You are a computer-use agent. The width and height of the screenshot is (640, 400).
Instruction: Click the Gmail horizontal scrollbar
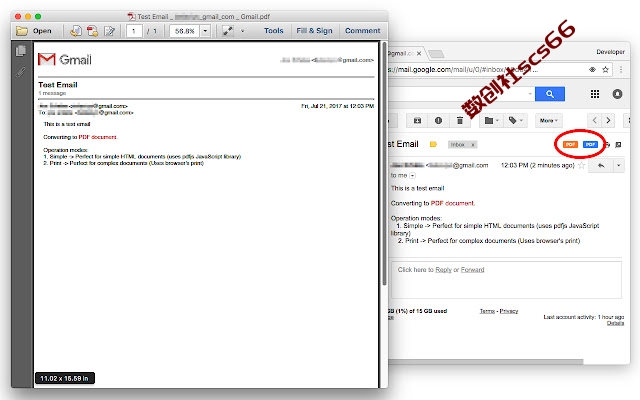point(486,362)
